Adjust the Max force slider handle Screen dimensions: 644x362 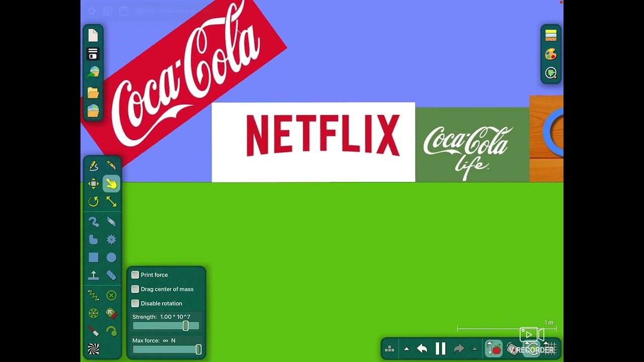pos(198,349)
